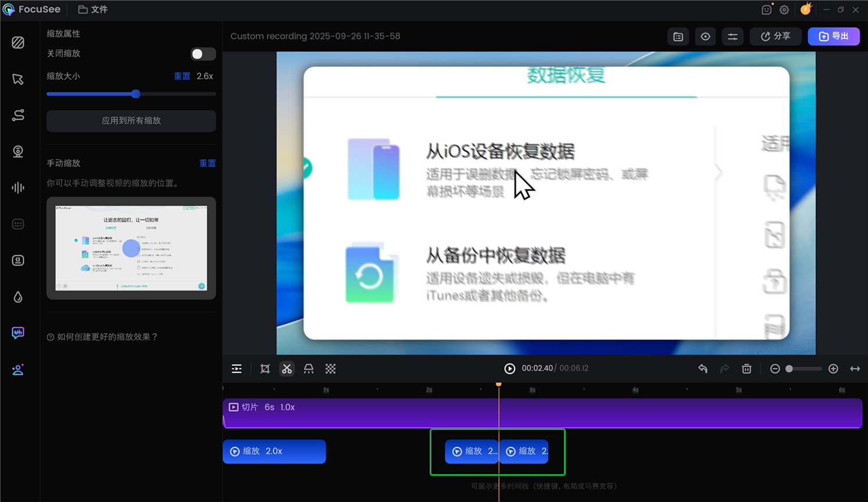Open the audio waveform panel
Screen dimensions: 868x502
18,188
